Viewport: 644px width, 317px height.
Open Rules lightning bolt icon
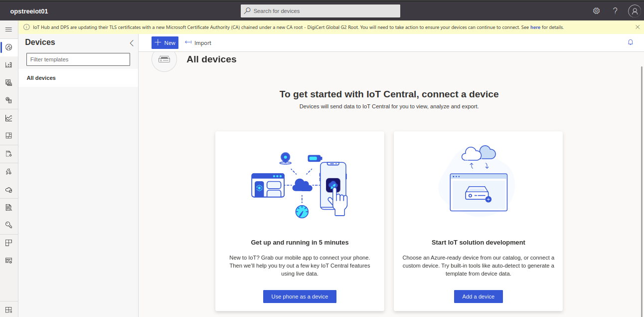[x=8, y=172]
